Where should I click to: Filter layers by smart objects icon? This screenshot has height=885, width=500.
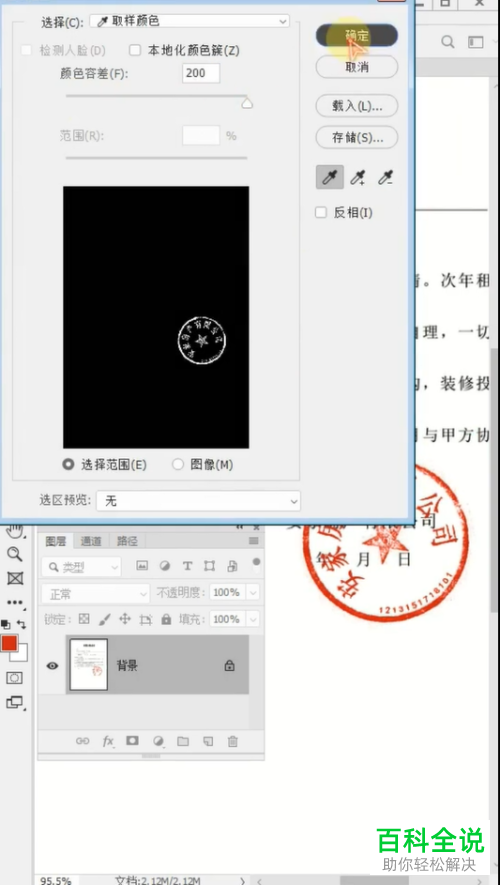232,566
